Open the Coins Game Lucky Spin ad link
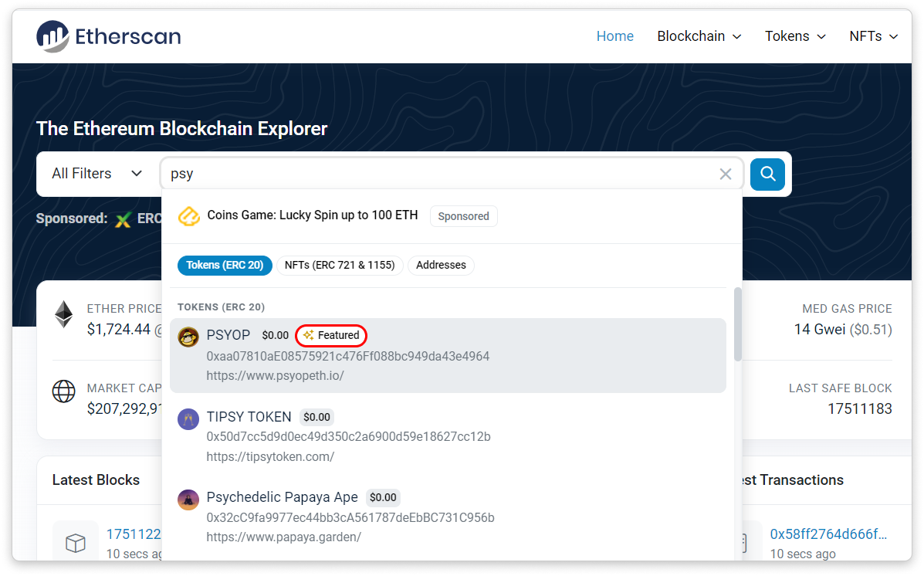Screen dimensions: 924x576 click(313, 215)
